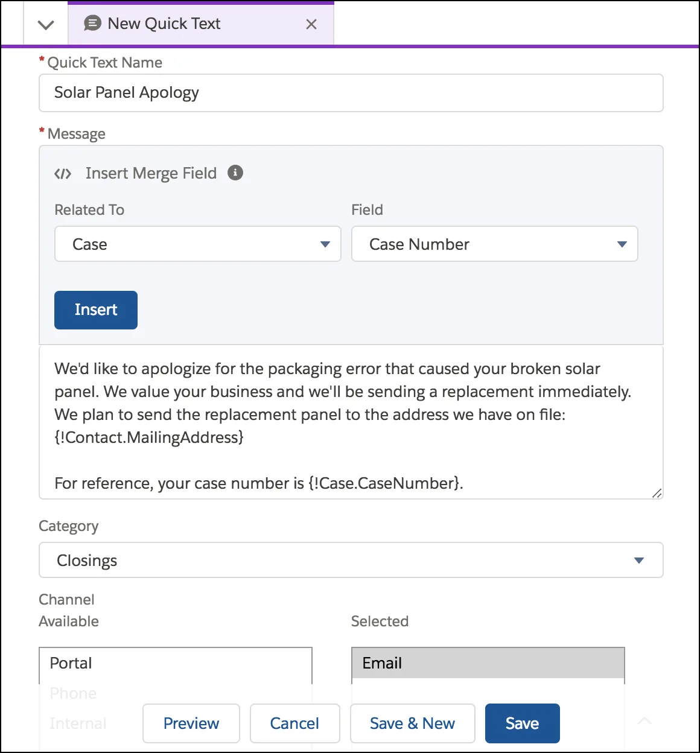Open the Category dropdown showing Closings
Screen dimensions: 700x753
[x=351, y=560]
